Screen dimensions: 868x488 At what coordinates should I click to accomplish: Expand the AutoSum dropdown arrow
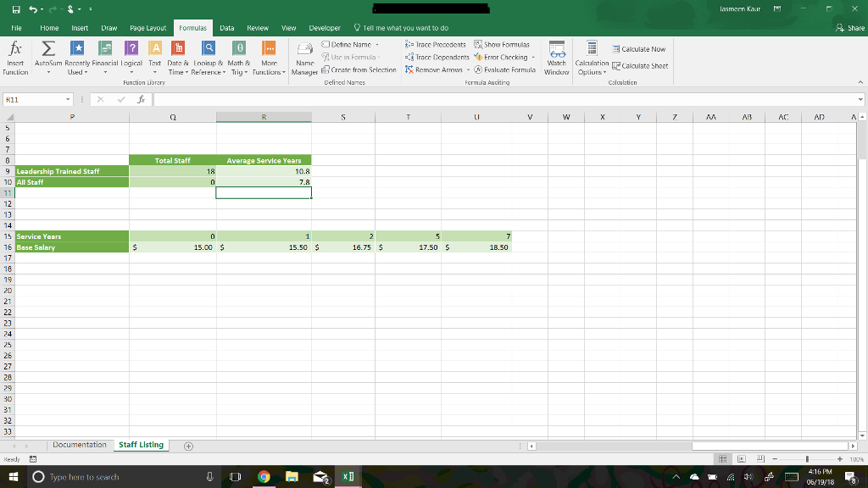pos(48,73)
